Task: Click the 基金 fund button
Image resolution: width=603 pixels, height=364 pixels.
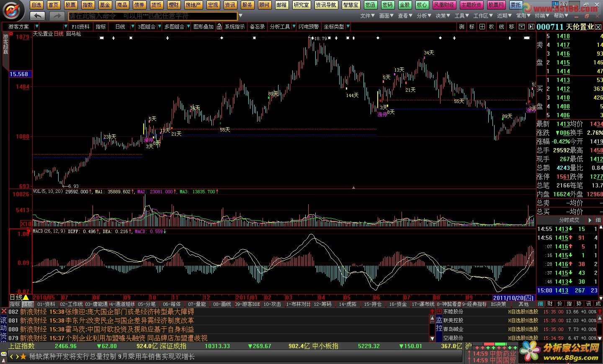Action: (x=105, y=5)
